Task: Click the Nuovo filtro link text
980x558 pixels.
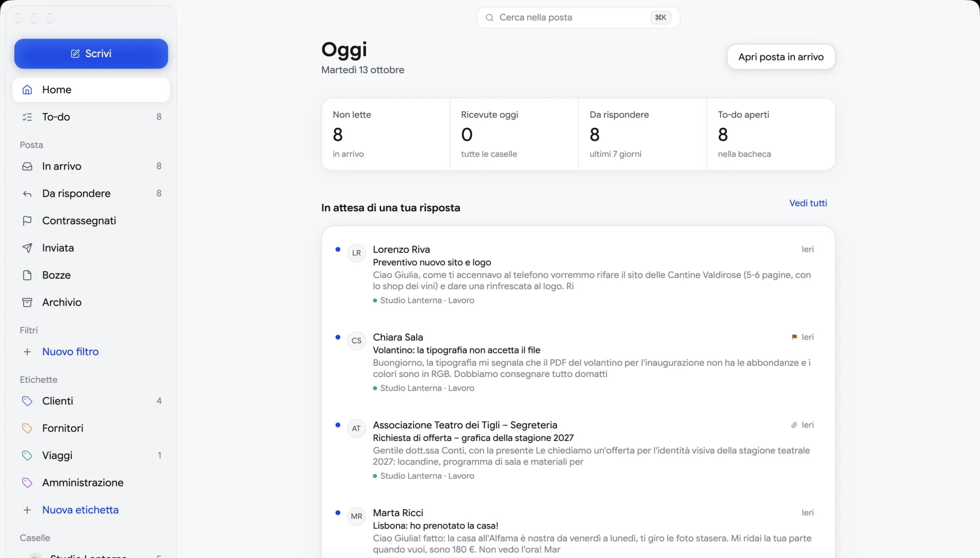Action: [x=70, y=352]
